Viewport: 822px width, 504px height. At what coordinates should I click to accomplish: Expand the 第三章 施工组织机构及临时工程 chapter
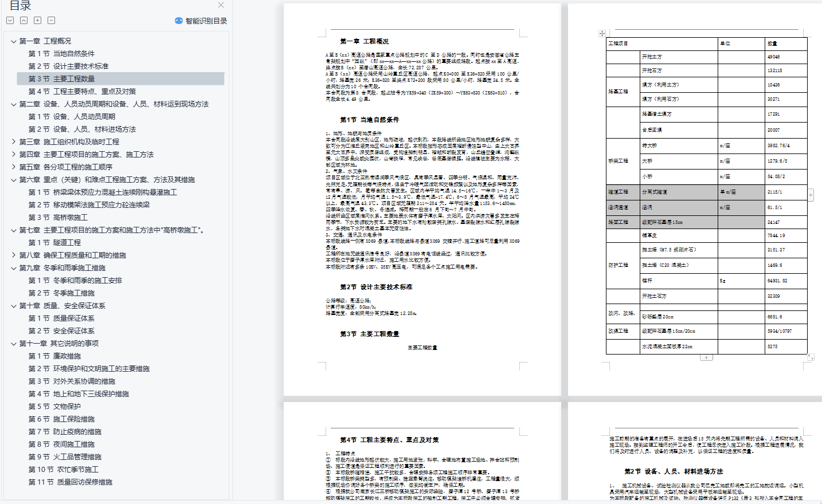pyautogui.click(x=14, y=142)
